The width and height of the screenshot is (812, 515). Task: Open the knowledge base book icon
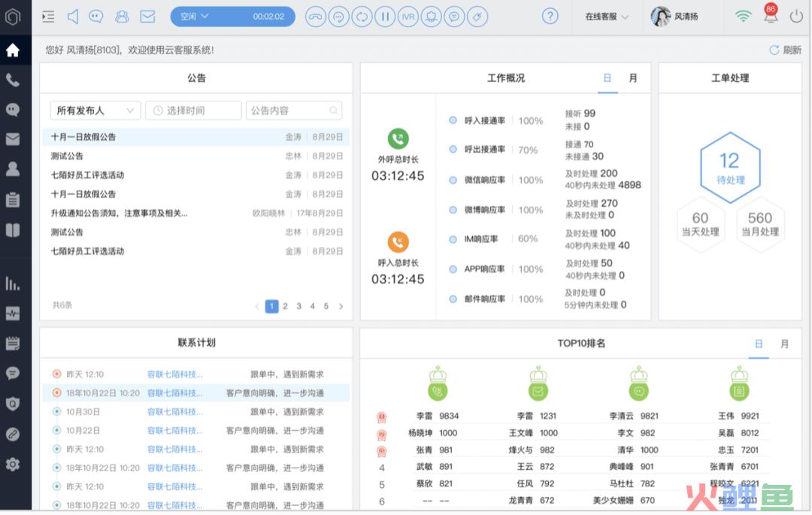(x=13, y=230)
